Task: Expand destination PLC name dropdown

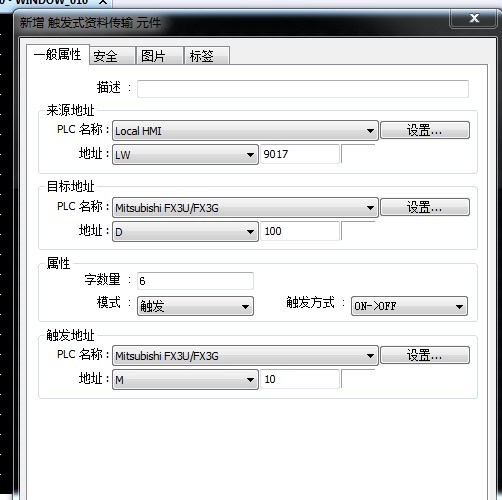Action: 245,208
